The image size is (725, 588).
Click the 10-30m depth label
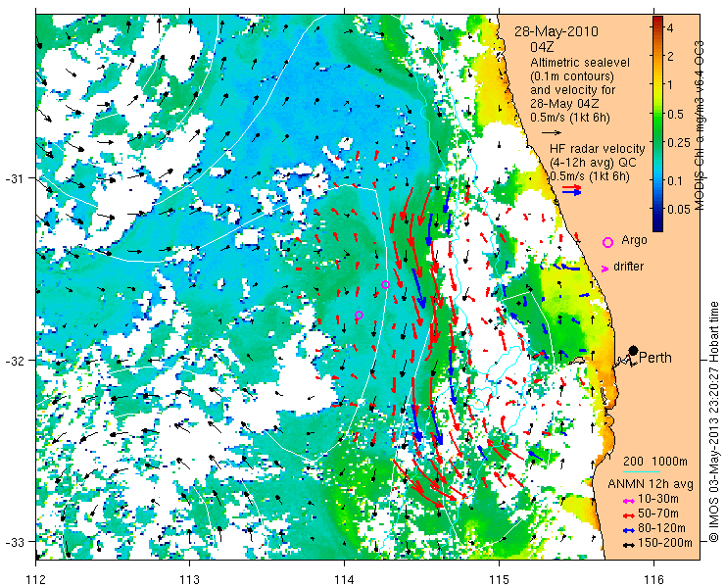coord(658,499)
